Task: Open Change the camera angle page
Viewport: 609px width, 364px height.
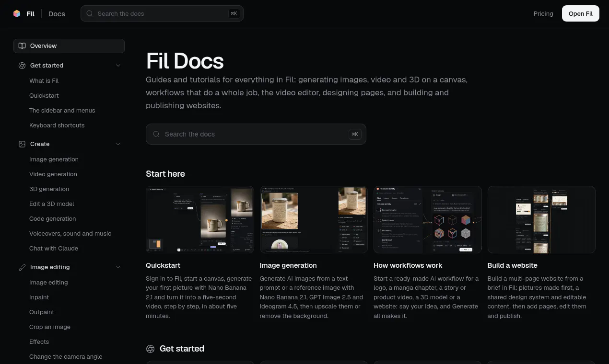Action: click(x=66, y=357)
